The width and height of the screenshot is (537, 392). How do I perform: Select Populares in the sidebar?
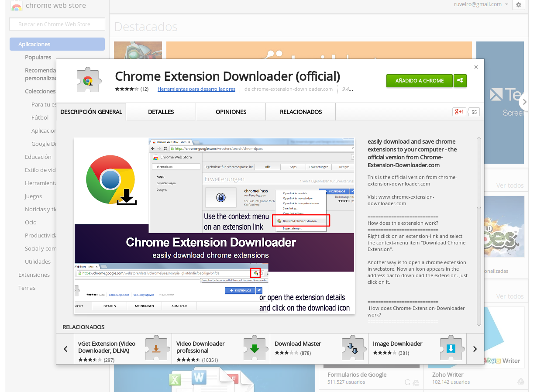click(38, 57)
